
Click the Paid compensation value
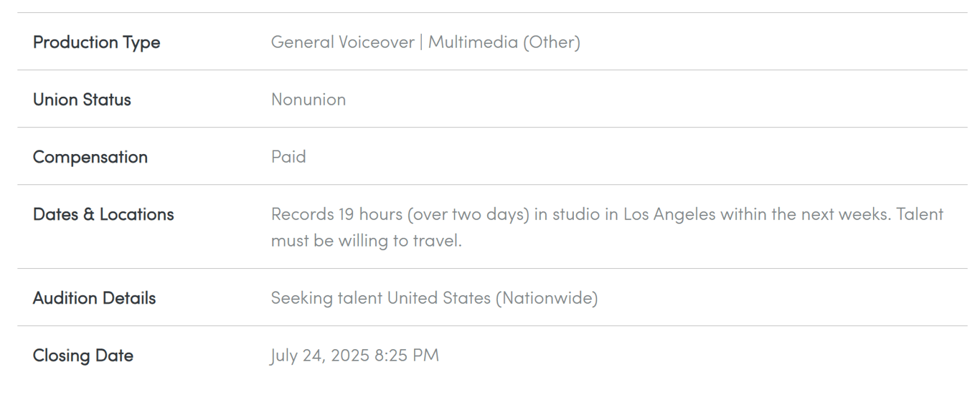click(288, 157)
